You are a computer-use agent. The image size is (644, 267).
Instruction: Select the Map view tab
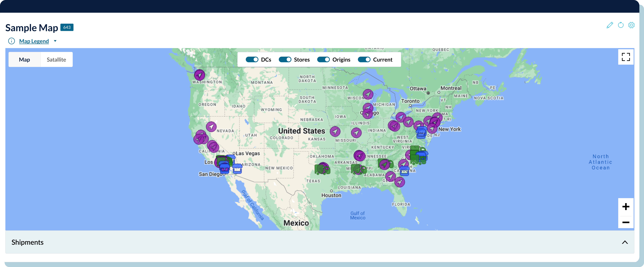25,60
